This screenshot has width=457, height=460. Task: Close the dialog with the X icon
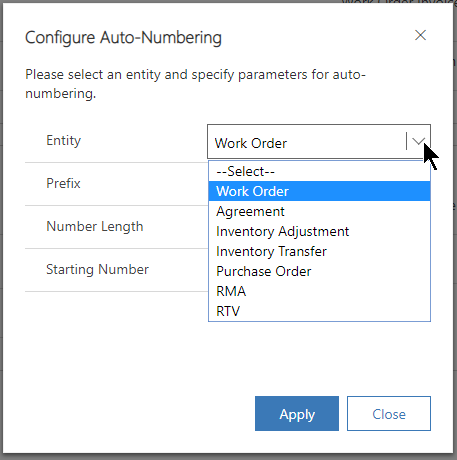420,35
